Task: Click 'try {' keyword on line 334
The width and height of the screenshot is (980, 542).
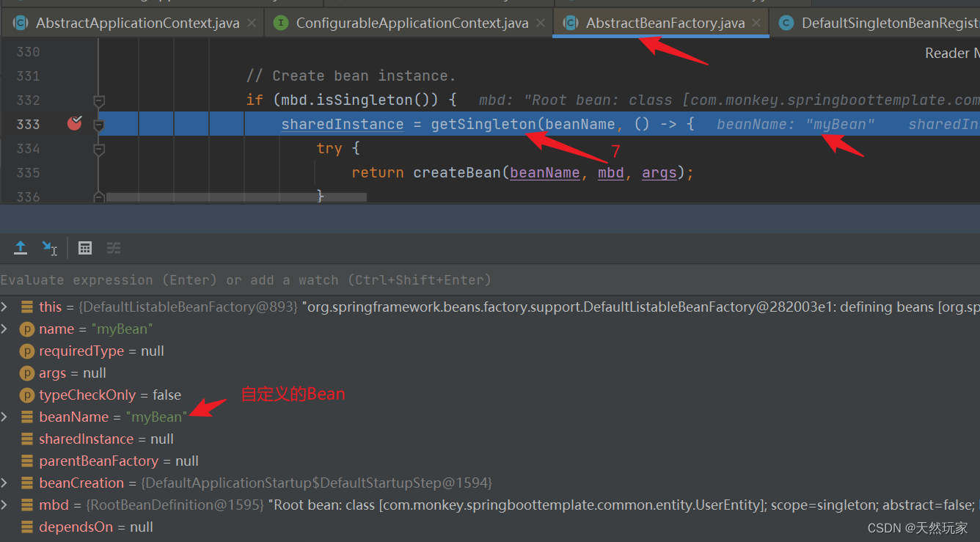Action: 338,148
